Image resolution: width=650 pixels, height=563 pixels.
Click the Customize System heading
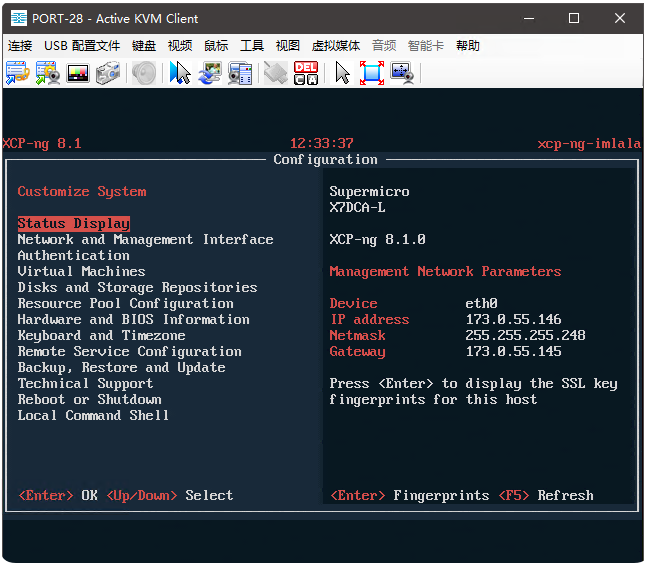82,192
